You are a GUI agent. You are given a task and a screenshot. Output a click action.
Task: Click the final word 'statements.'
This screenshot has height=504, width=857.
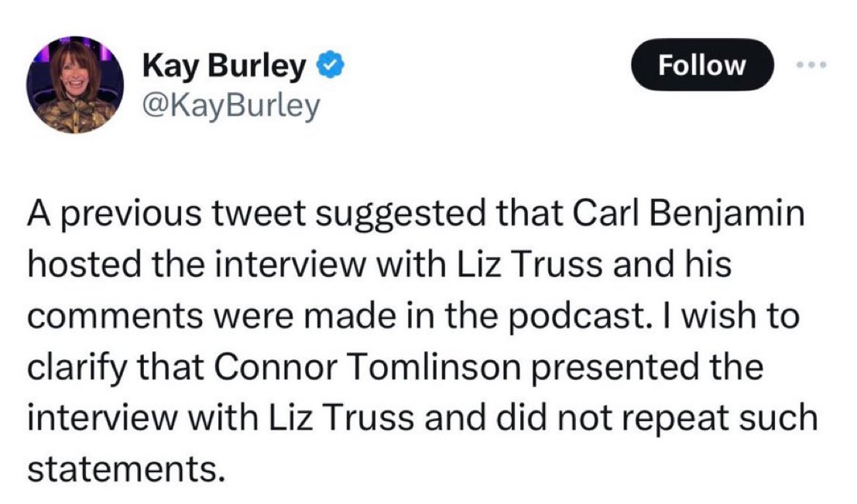pyautogui.click(x=126, y=469)
